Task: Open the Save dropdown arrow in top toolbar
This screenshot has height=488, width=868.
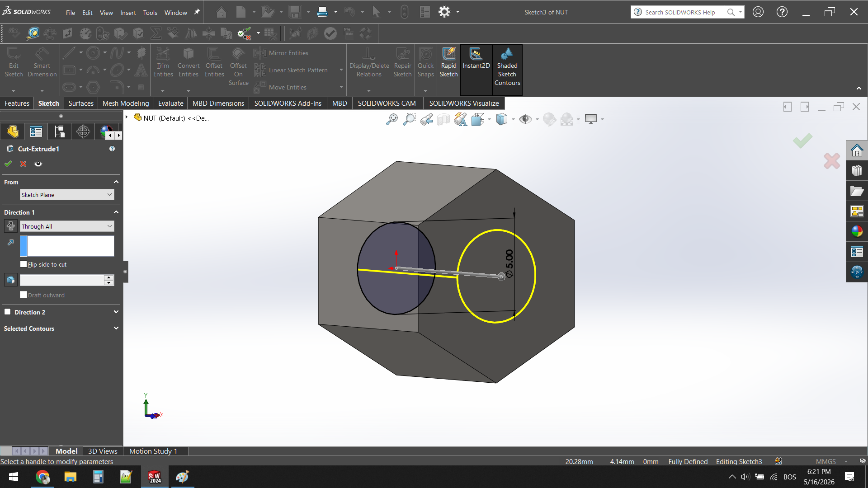Action: pos(308,12)
